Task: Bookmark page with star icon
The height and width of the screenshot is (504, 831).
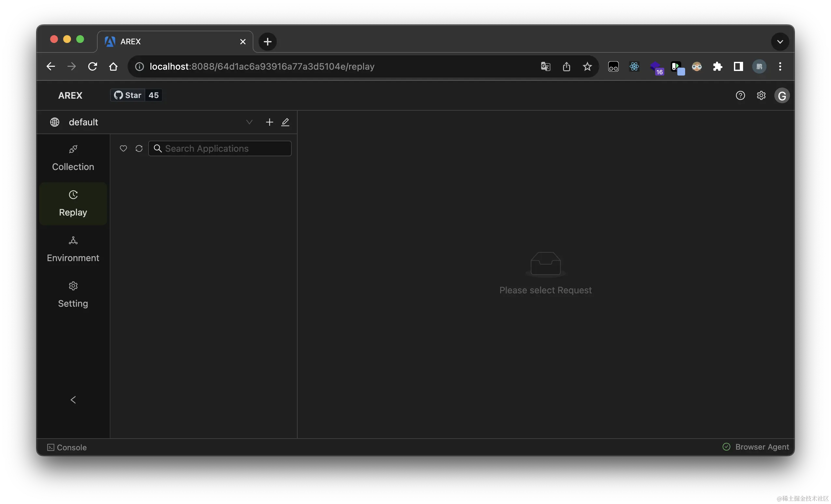Action: pos(587,67)
